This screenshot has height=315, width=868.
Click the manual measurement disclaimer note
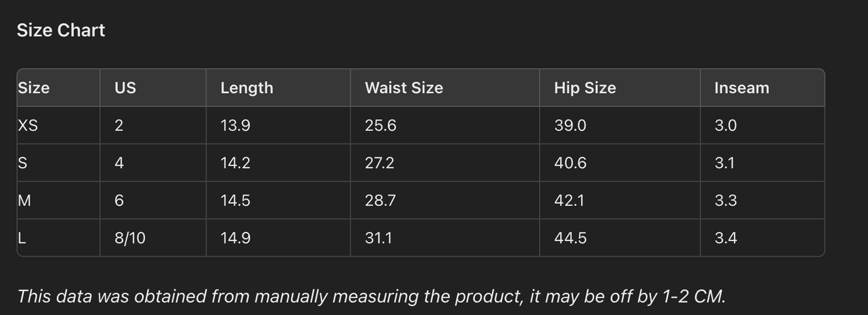[x=371, y=296]
